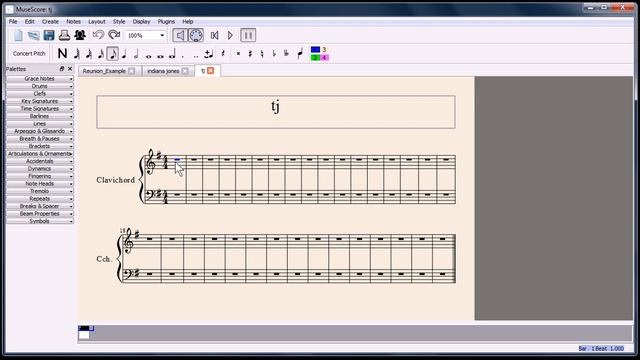Toggle MIDI input with the round connector button
This screenshot has width=640, height=360.
pos(196,36)
